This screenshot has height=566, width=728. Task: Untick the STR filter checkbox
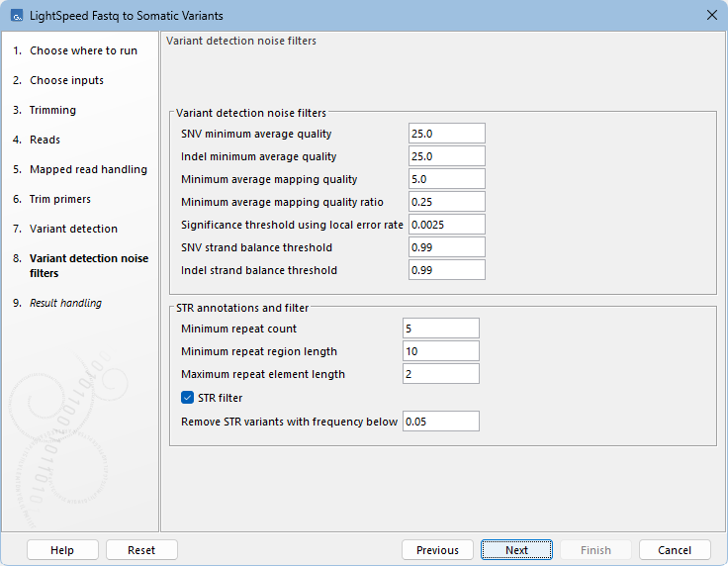point(188,398)
